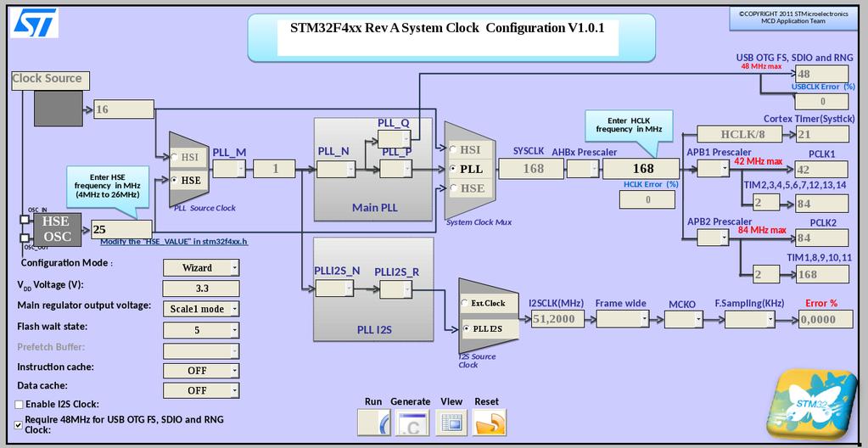Click the HCLK Error value field

[647, 200]
